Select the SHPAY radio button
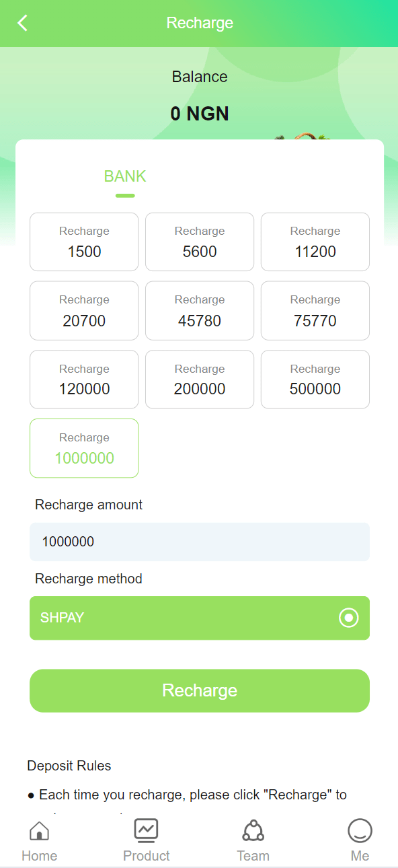This screenshot has width=398, height=868. (x=348, y=618)
